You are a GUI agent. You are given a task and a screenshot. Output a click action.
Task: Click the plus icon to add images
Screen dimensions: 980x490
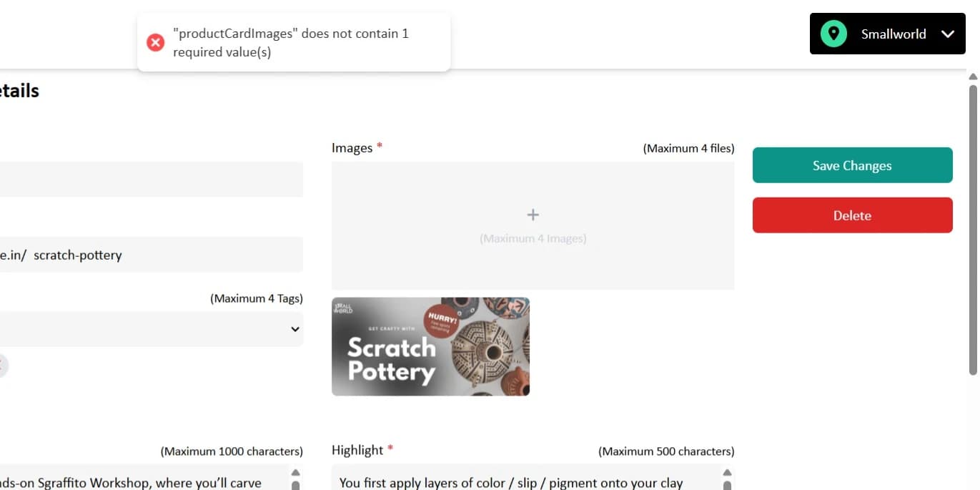pos(533,215)
